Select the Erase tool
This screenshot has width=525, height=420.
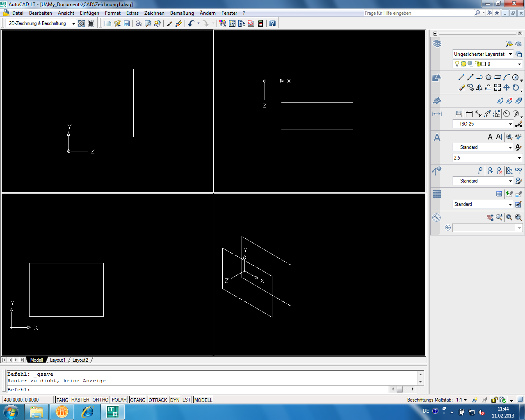tap(461, 87)
